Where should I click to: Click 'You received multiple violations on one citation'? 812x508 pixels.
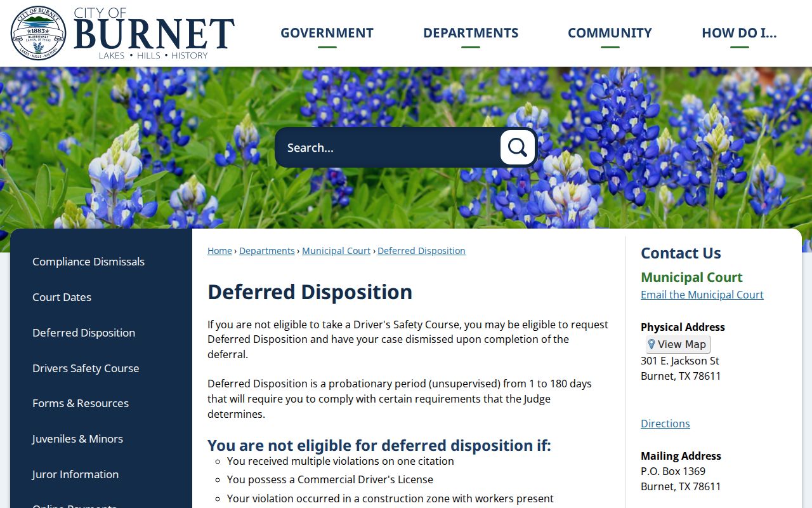coord(341,461)
